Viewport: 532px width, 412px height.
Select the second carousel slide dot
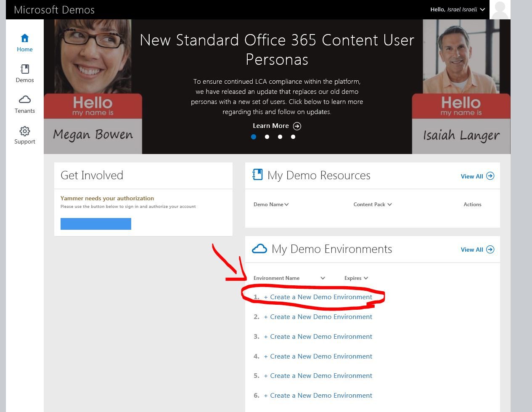(267, 137)
